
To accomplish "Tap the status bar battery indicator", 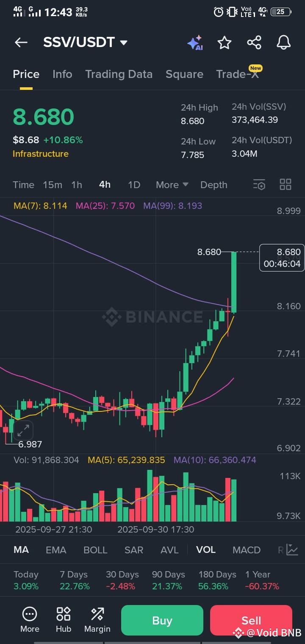I will tap(281, 12).
